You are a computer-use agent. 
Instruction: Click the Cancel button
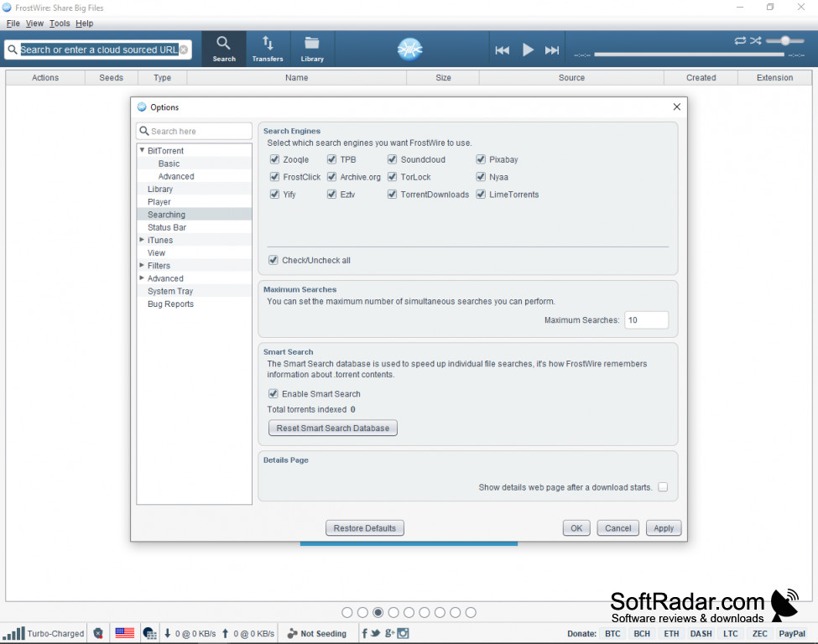(x=617, y=527)
